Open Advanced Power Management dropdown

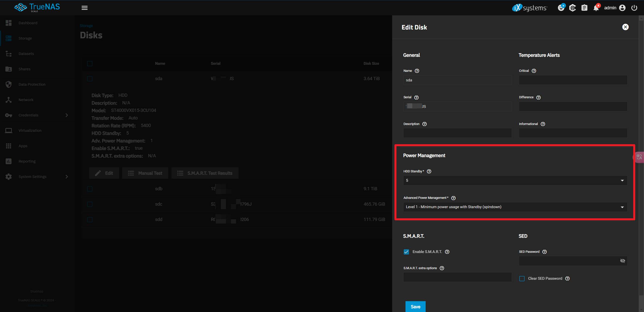[x=515, y=207]
